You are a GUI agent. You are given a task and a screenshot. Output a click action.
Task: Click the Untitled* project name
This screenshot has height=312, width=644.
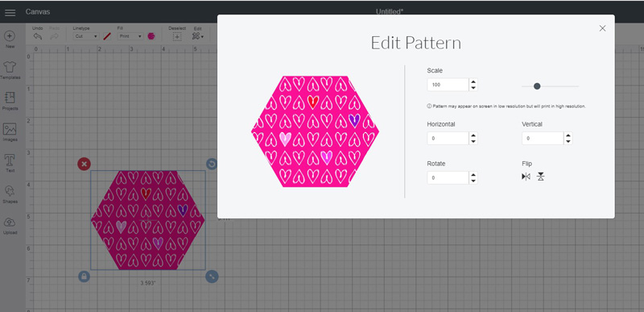(390, 12)
